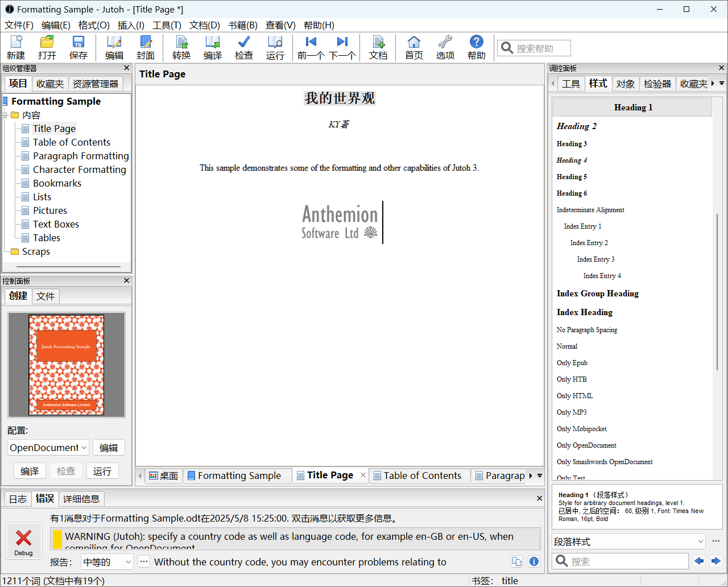This screenshot has height=587, width=728.
Task: Close the 调控面板 panel
Action: [x=722, y=68]
